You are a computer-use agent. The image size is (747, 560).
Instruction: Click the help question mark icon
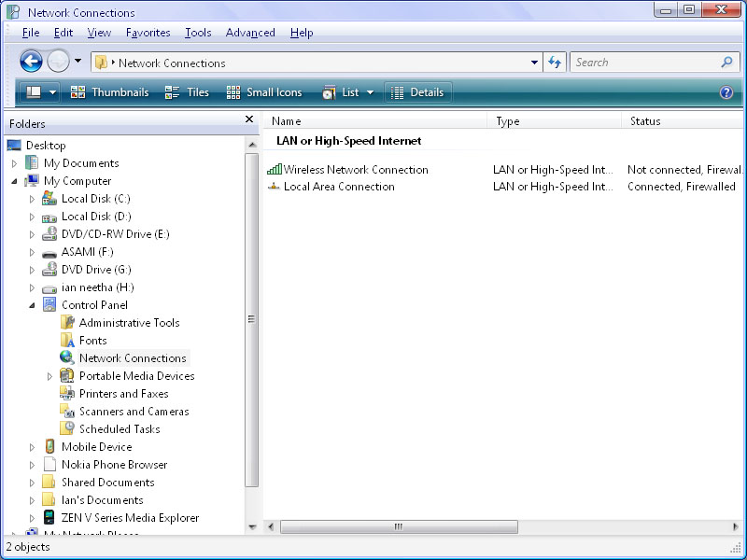tap(726, 92)
